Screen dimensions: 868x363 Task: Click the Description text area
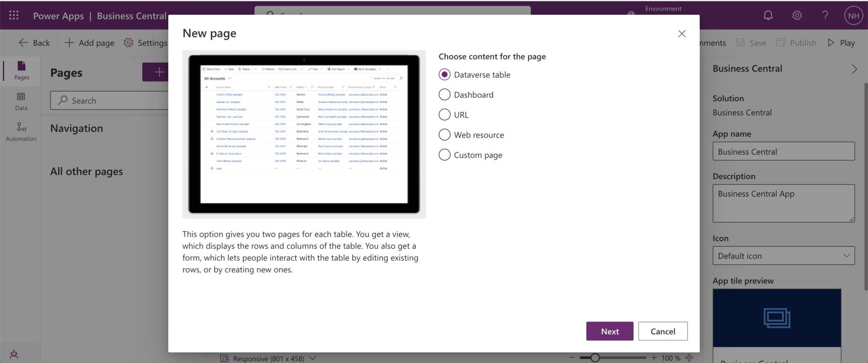pyautogui.click(x=783, y=203)
